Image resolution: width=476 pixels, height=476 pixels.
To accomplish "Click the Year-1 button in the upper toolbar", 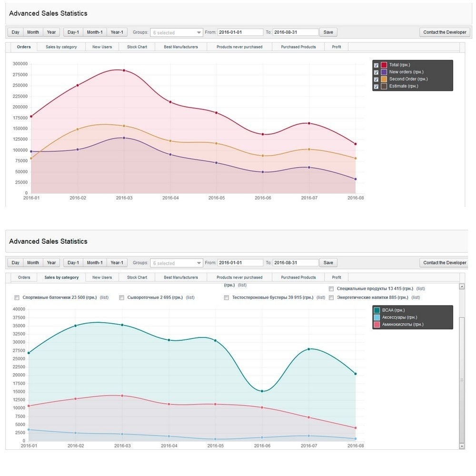I will click(x=117, y=32).
